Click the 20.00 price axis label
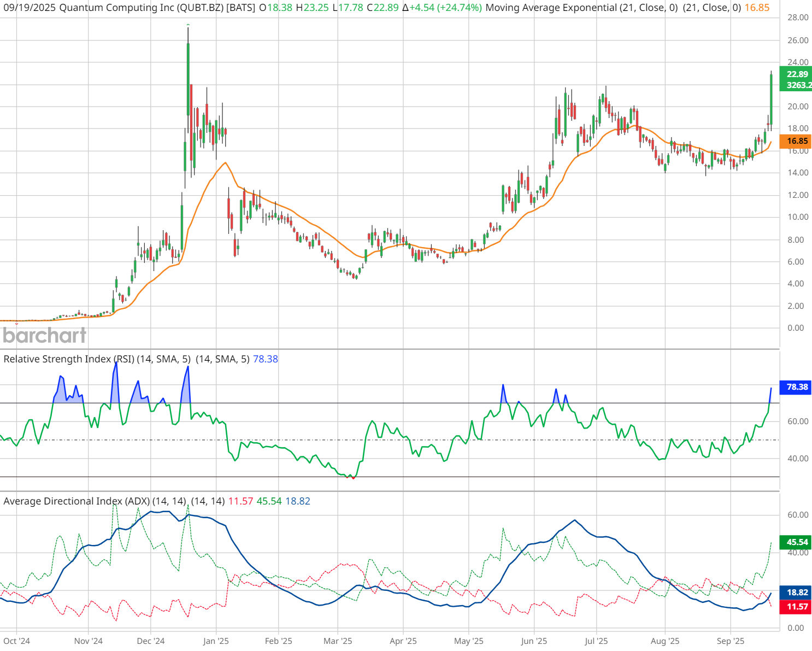Screen dimensions: 812x651 coord(798,107)
